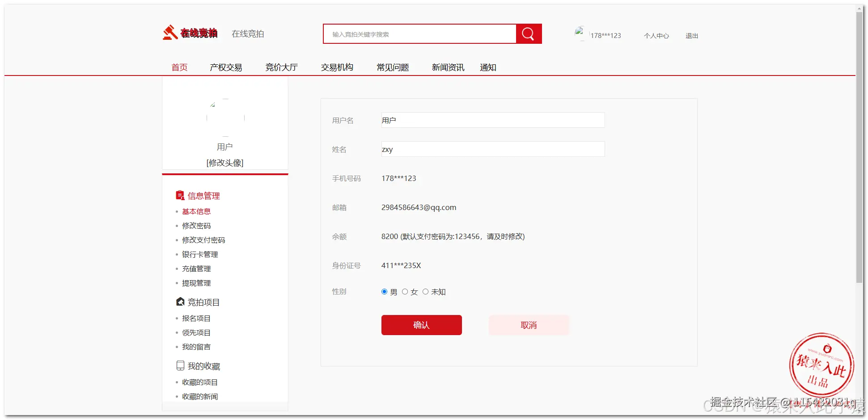Open 个人中心 from the header
This screenshot has width=868, height=420.
656,36
